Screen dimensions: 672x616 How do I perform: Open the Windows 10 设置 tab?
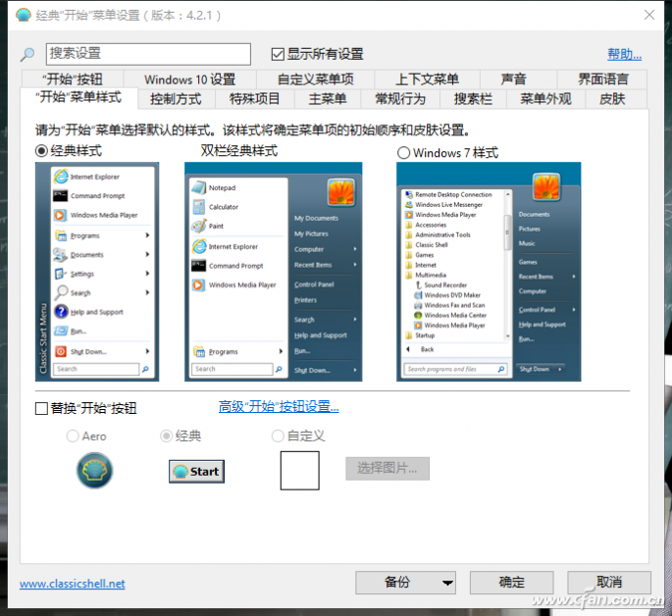point(189,79)
